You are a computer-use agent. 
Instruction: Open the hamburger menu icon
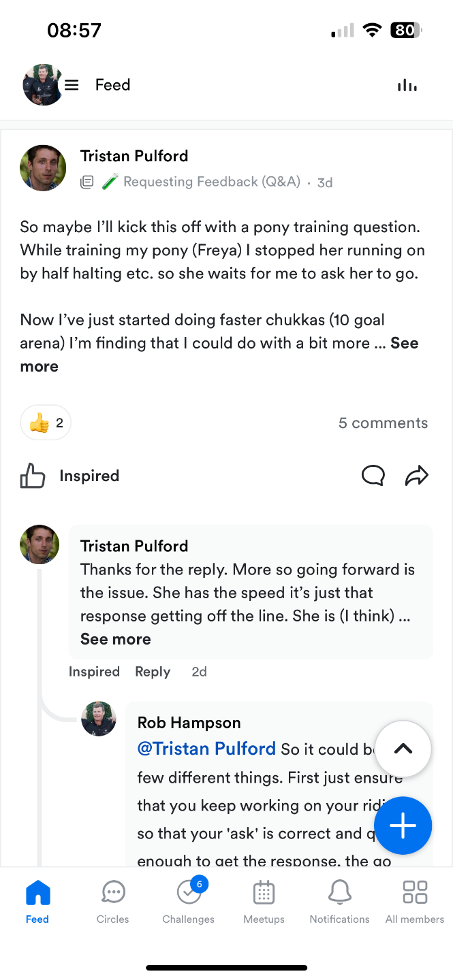[72, 85]
